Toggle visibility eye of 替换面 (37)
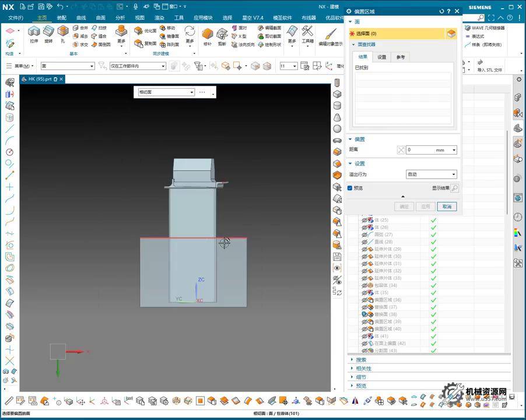Viewport: 526px width, 420px height. [x=364, y=307]
